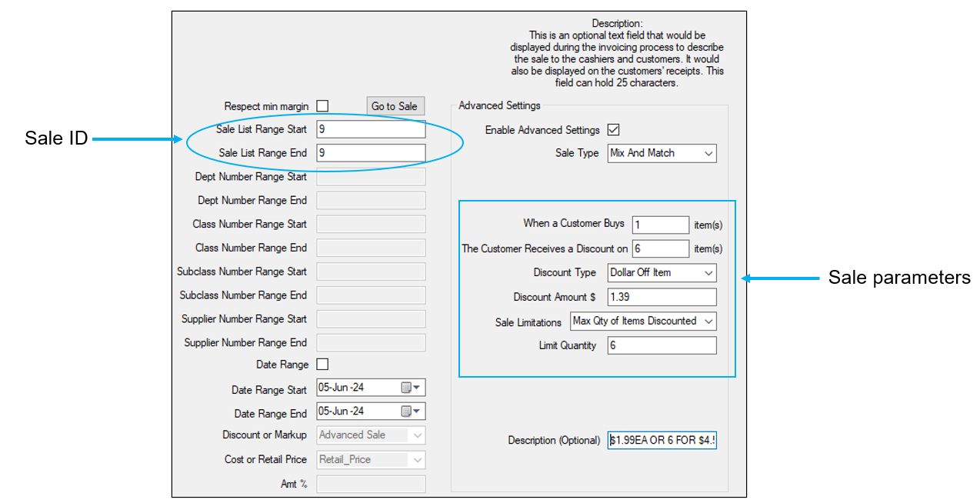
Task: Open the Date Range Start calendar picker
Action: 411,388
